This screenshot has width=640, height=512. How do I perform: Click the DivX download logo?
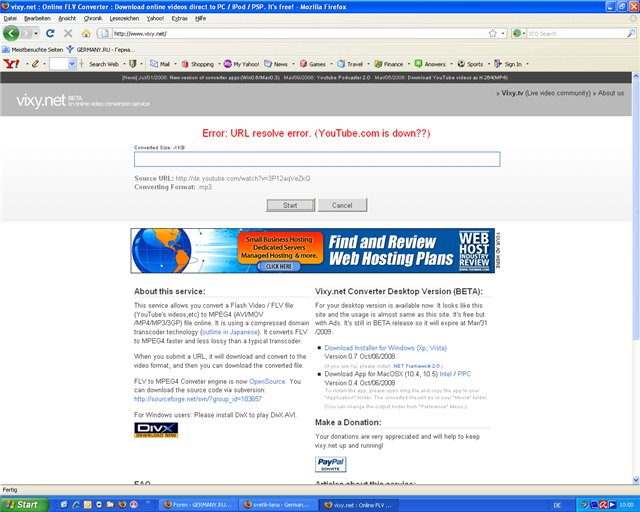click(x=156, y=430)
